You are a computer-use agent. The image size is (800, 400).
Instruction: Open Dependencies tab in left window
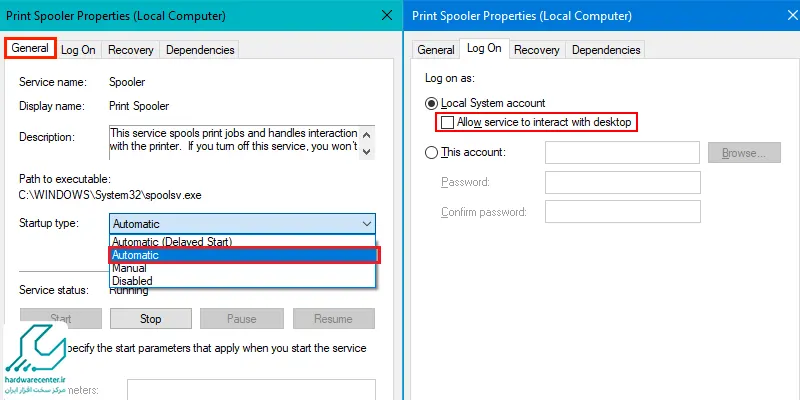coord(200,50)
